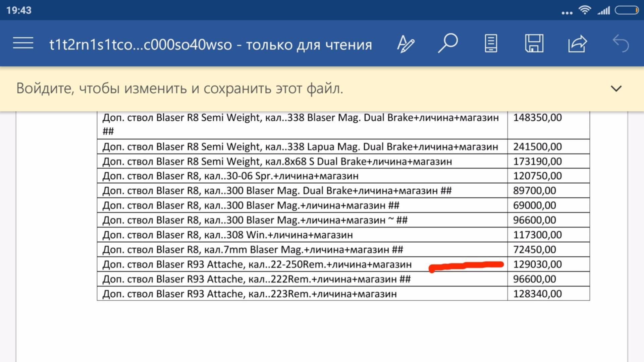Tap the document title 't1t2rn1s1tco...'
The image size is (644, 362).
(x=211, y=45)
